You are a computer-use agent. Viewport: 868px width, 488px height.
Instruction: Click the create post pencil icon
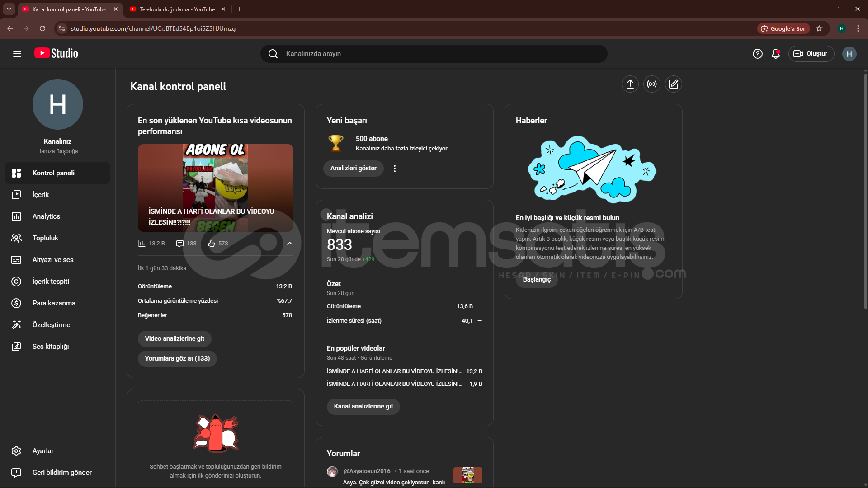(x=673, y=84)
